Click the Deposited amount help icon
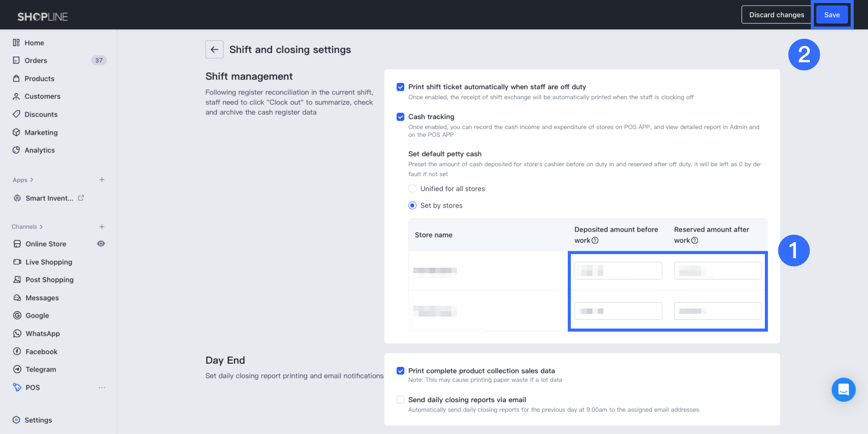Screen dimensions: 868x434 (x=595, y=240)
